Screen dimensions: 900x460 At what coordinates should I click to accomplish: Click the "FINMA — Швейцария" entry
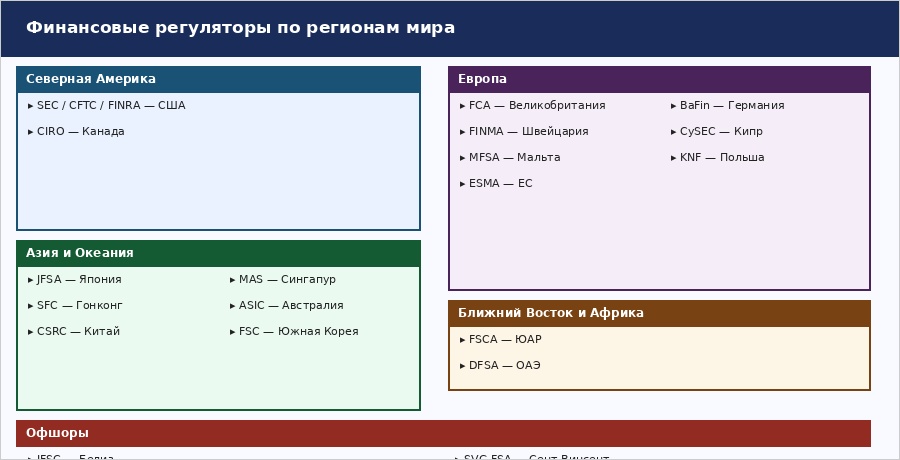tap(524, 132)
